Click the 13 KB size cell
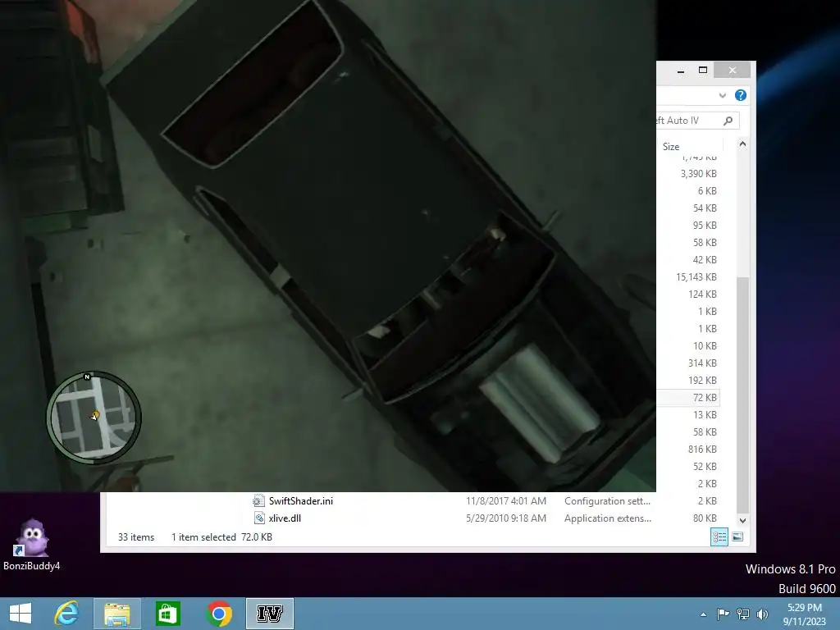Viewport: 840px width, 630px height. click(x=705, y=414)
